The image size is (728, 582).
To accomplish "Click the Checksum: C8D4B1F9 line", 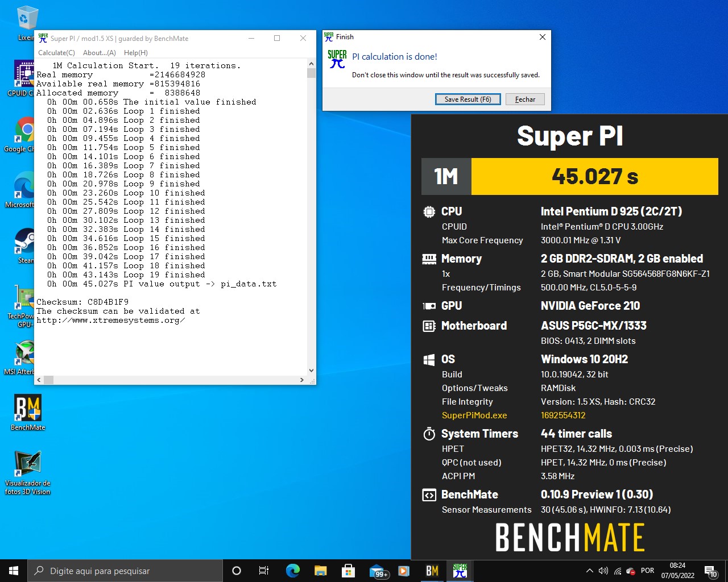I will [x=82, y=302].
